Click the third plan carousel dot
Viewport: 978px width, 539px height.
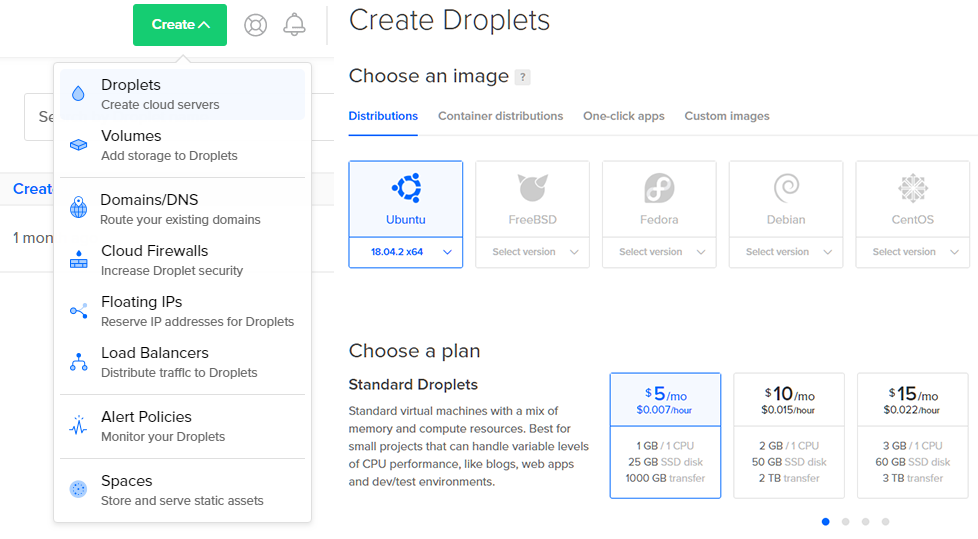(x=866, y=522)
